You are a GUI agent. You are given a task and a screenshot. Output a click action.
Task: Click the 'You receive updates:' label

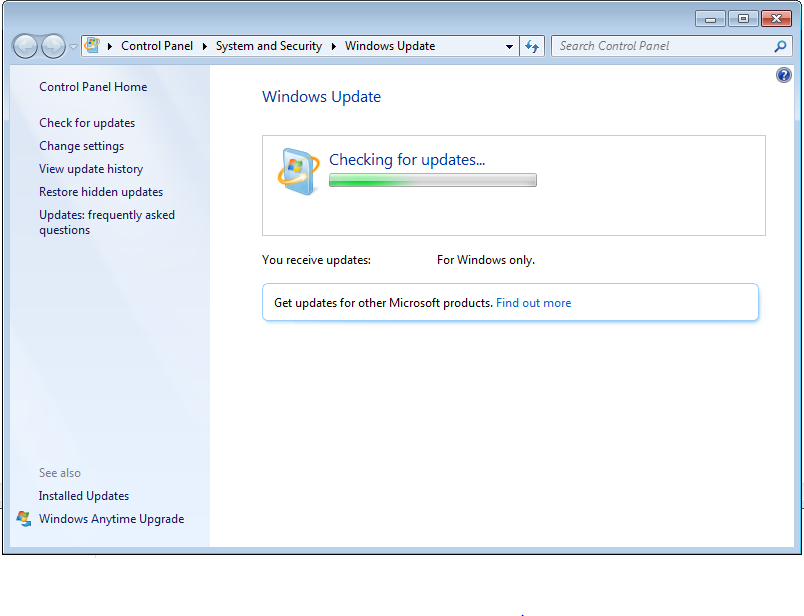coord(316,260)
